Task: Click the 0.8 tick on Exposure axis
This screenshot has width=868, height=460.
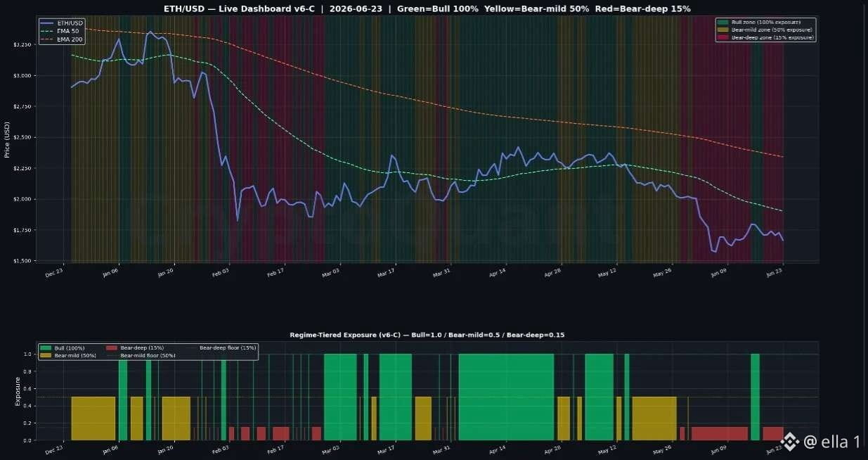Action: coord(29,371)
